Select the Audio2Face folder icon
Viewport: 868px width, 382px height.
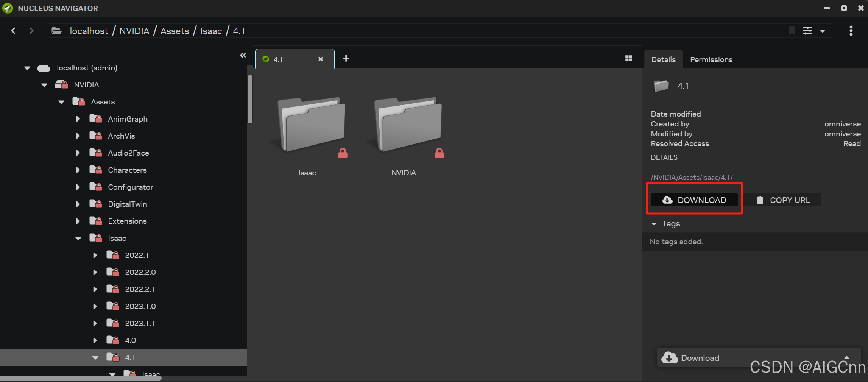point(96,153)
